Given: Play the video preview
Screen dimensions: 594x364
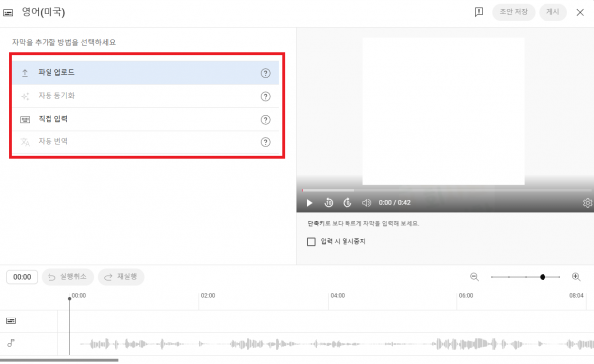Looking at the screenshot, I should pyautogui.click(x=309, y=203).
